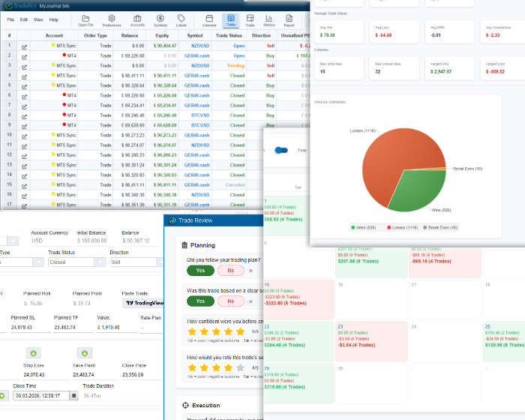Open the edit icon for row 16
Screen dimensions: 525x420
24,196
